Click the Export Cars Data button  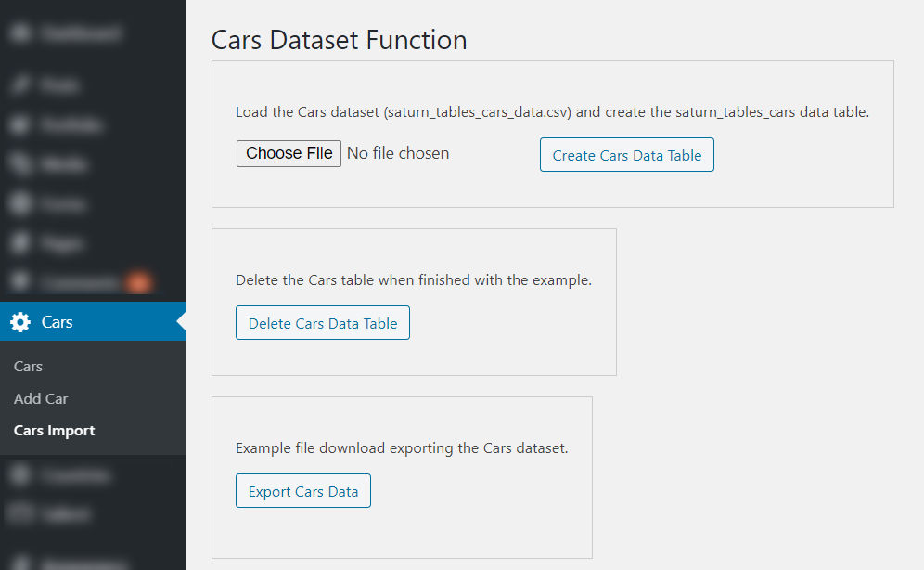click(302, 491)
